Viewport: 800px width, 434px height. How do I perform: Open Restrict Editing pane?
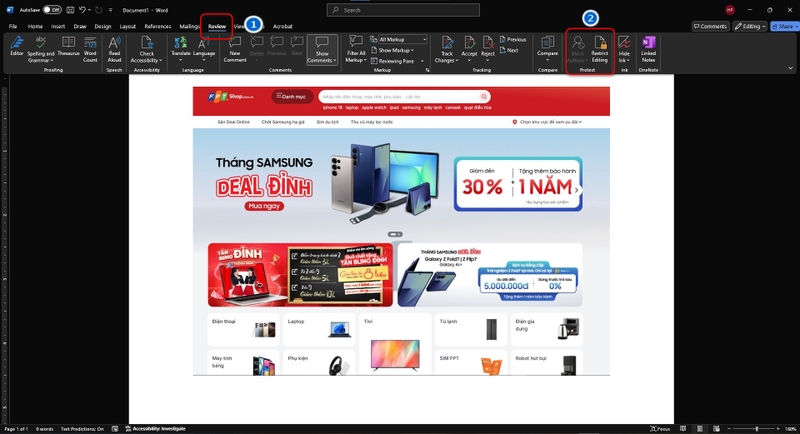(599, 49)
